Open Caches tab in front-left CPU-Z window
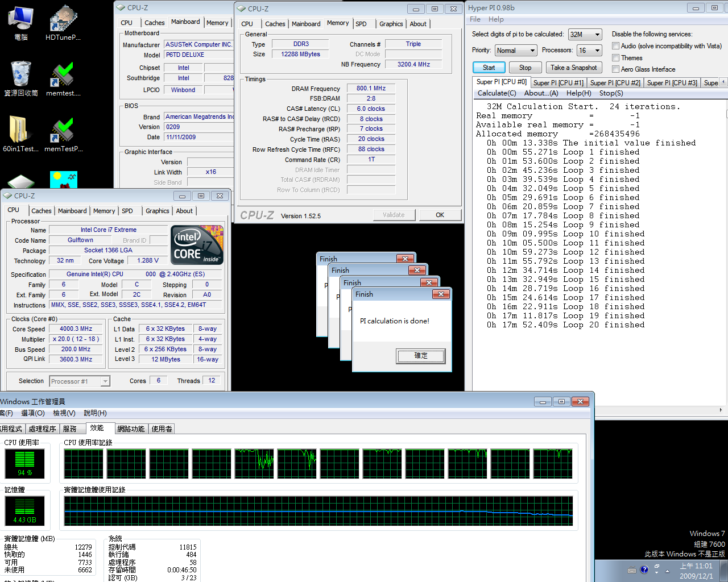Image resolution: width=728 pixels, height=582 pixels. point(41,211)
